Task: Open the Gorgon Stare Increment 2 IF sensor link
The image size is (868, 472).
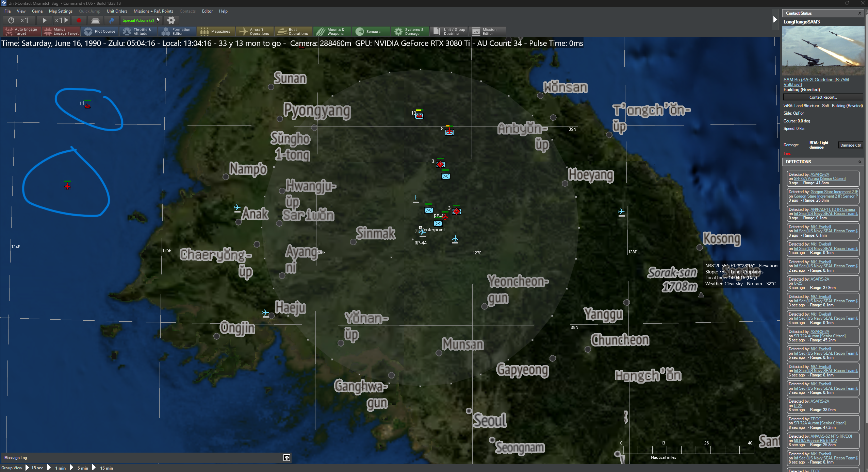Action: 834,192
